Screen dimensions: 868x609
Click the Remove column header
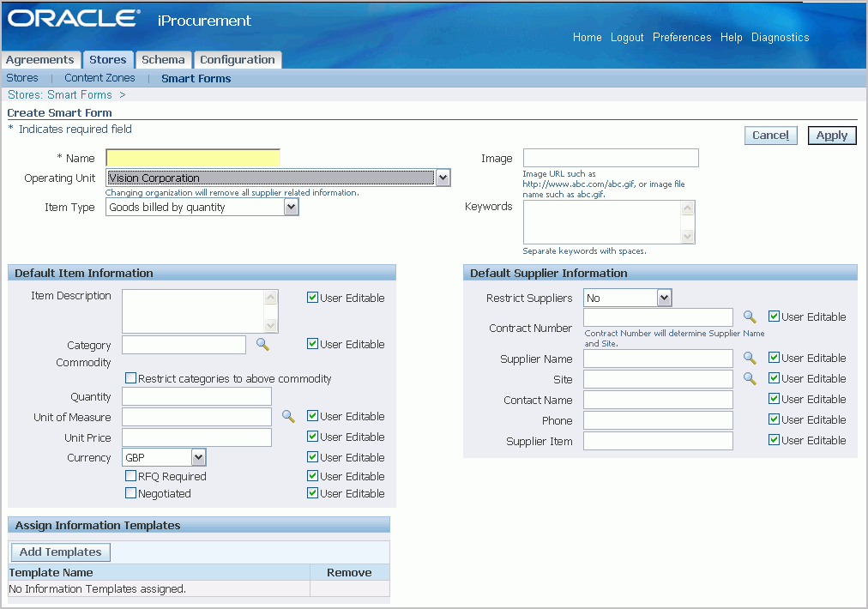(x=349, y=572)
